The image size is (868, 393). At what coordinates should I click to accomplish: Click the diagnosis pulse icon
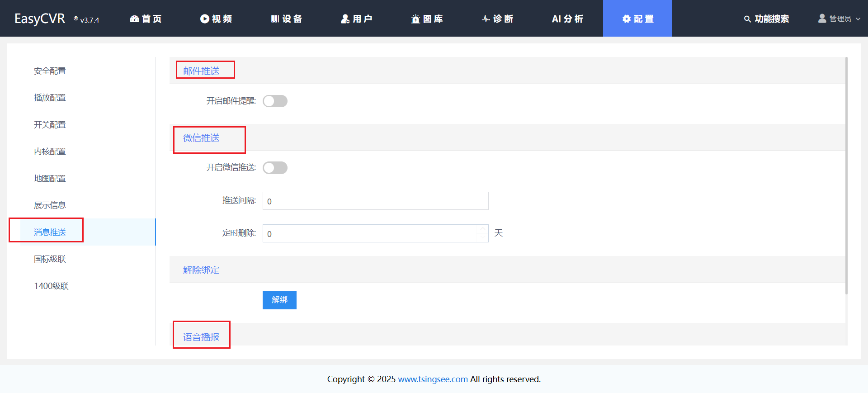coord(486,19)
